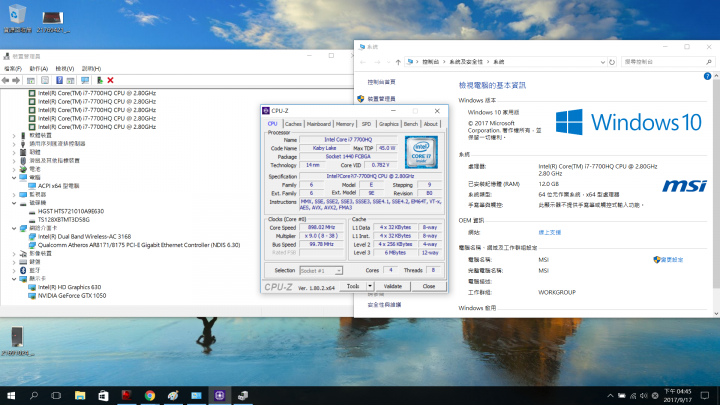Open volume speaker icon in system tray
720x405 pixels.
point(643,396)
